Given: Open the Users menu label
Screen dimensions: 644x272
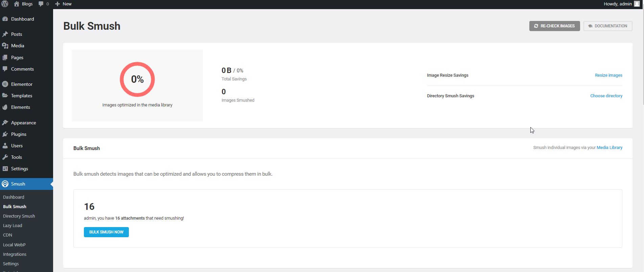Looking at the screenshot, I should [x=17, y=146].
